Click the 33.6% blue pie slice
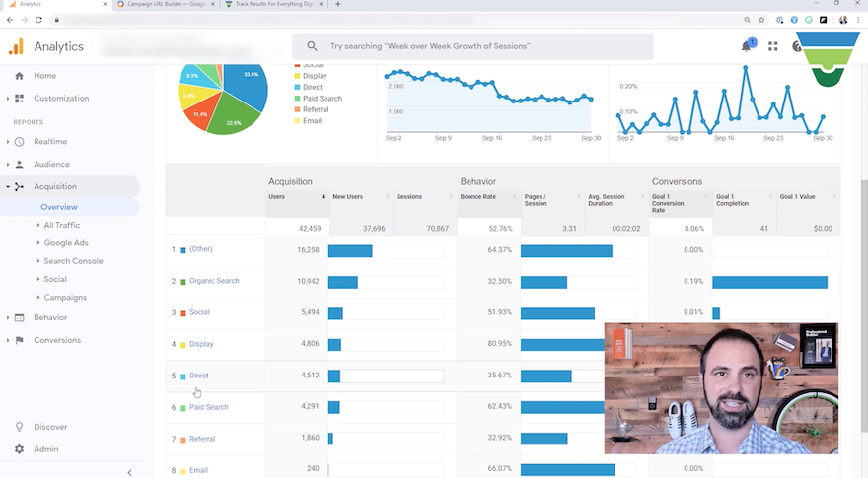Image resolution: width=868 pixels, height=478 pixels. [247, 89]
